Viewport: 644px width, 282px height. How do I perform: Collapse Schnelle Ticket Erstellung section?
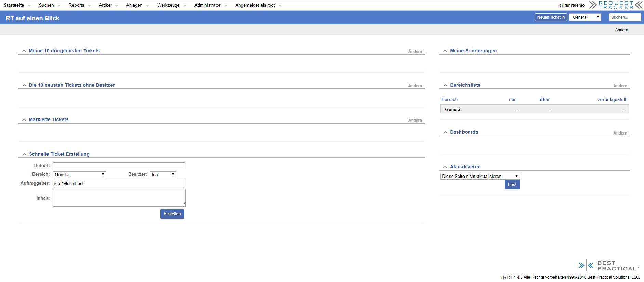pyautogui.click(x=24, y=154)
